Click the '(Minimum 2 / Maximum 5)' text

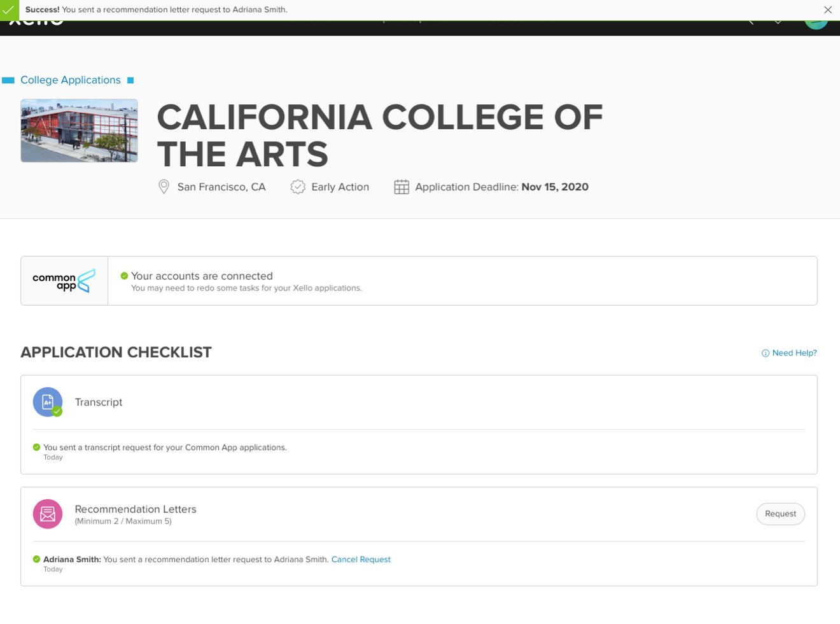pos(123,521)
